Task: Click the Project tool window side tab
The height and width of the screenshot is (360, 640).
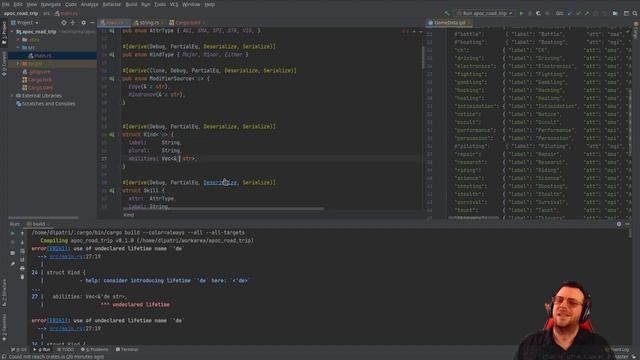Action: click(4, 33)
